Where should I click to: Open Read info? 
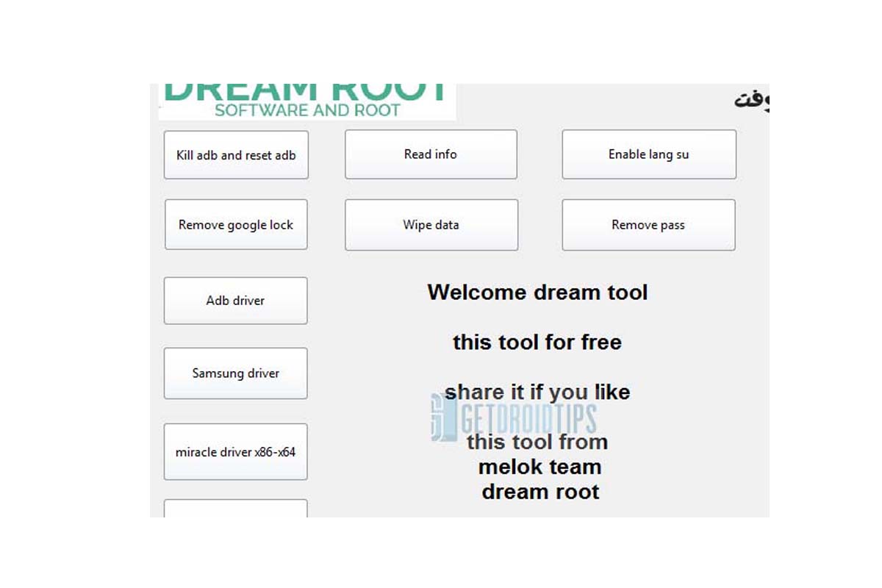click(431, 154)
